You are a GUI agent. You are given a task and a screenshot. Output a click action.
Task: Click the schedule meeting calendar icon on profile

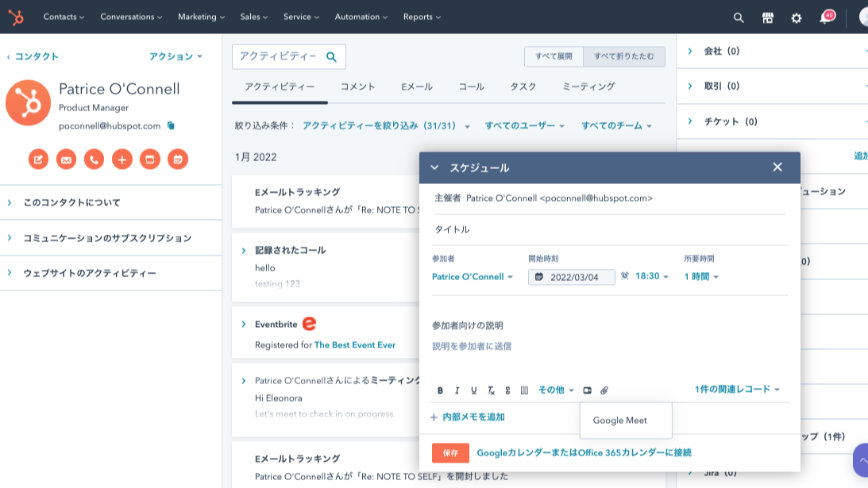pyautogui.click(x=177, y=159)
